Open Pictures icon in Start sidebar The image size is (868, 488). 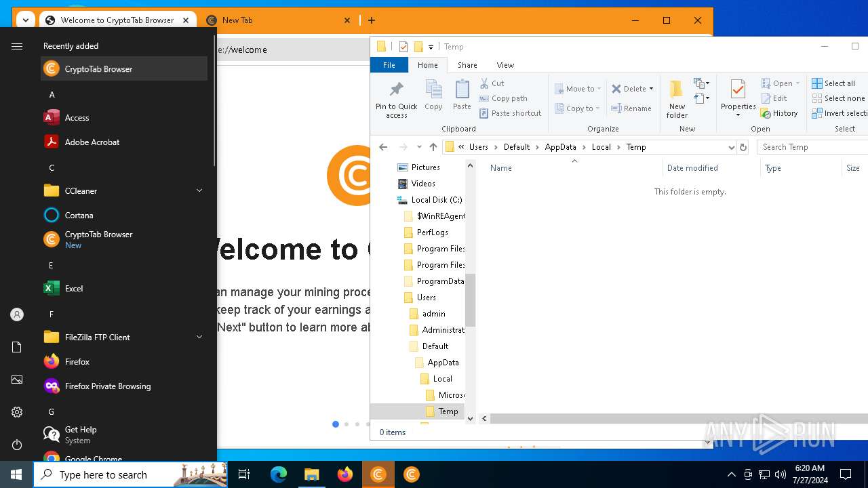point(17,380)
